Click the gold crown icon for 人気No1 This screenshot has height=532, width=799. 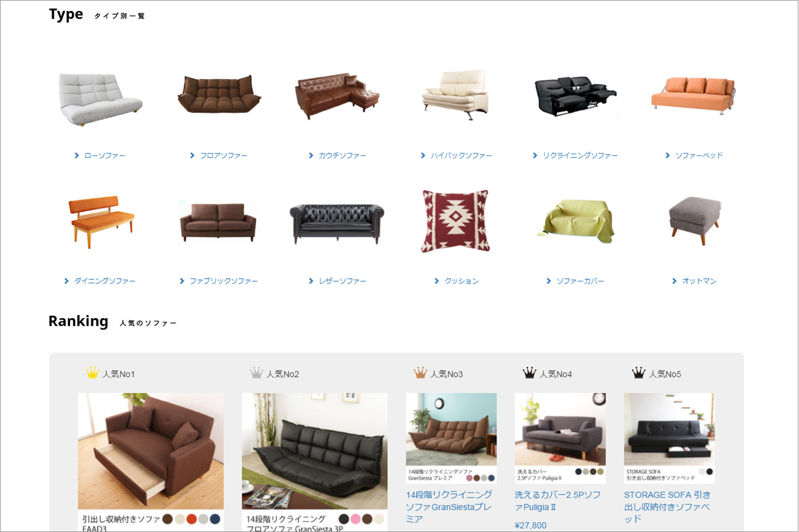click(x=92, y=373)
